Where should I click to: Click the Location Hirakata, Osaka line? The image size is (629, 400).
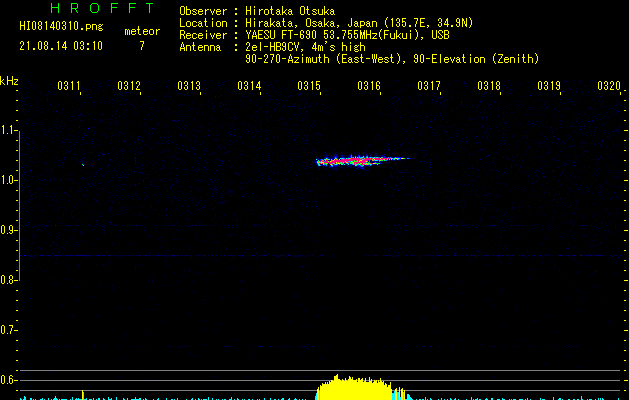326,23
